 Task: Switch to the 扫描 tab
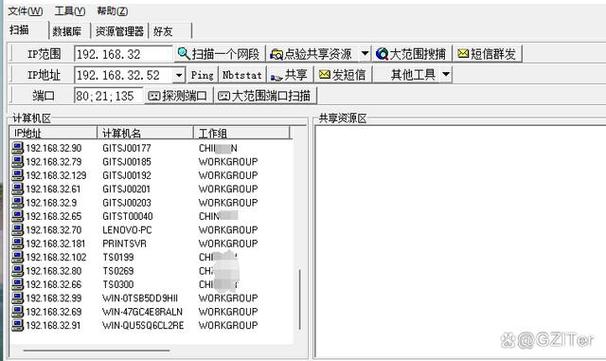coord(19,30)
